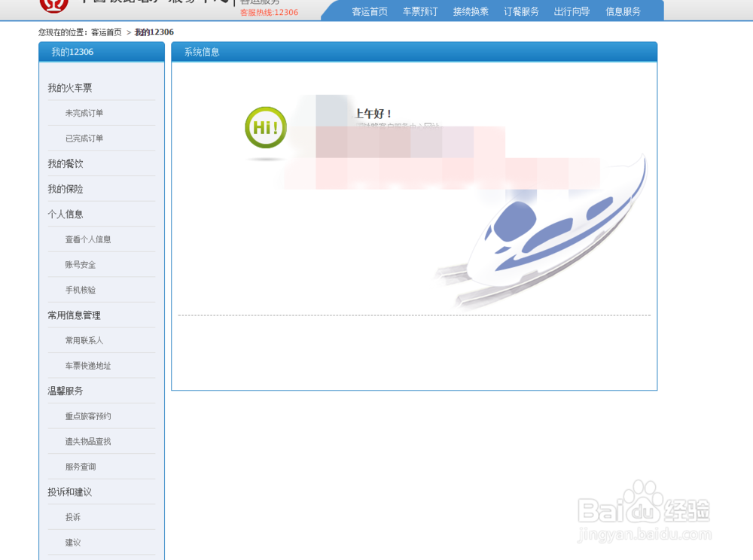Click the high-speed train illustration

[541, 233]
